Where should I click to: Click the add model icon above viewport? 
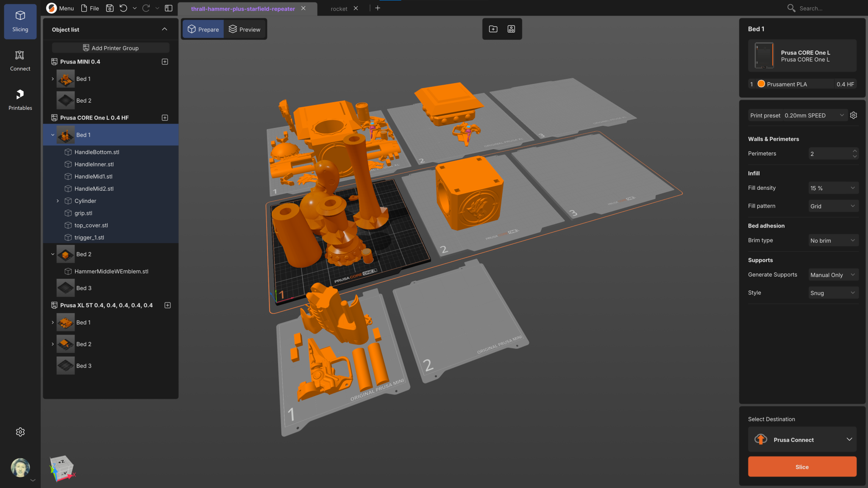pyautogui.click(x=493, y=29)
